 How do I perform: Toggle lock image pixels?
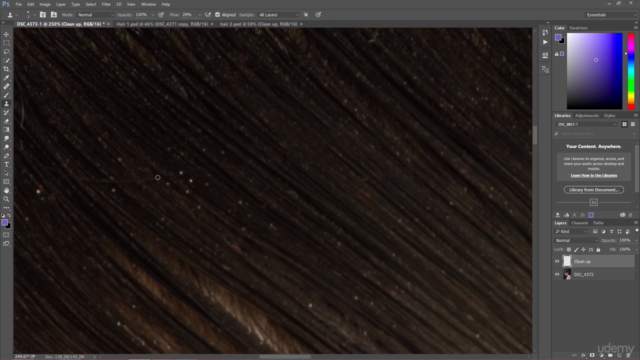(576, 249)
